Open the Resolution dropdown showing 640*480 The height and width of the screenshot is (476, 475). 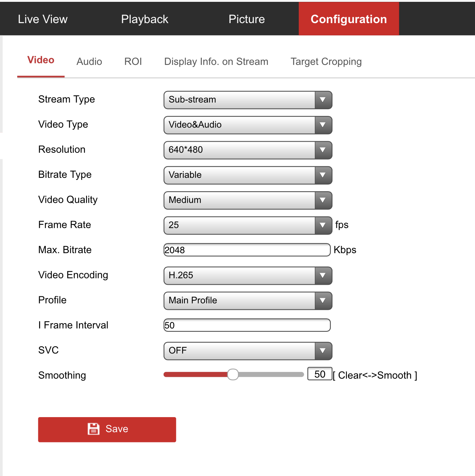248,150
